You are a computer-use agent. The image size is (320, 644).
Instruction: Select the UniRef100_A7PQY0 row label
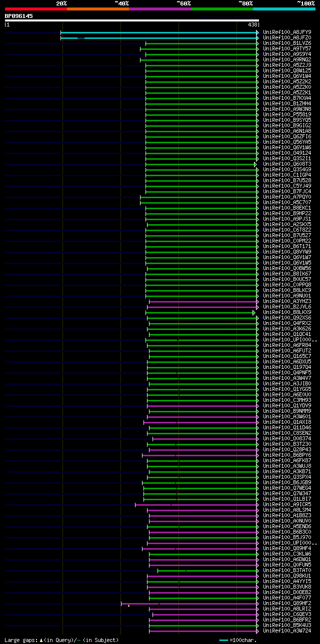[287, 197]
